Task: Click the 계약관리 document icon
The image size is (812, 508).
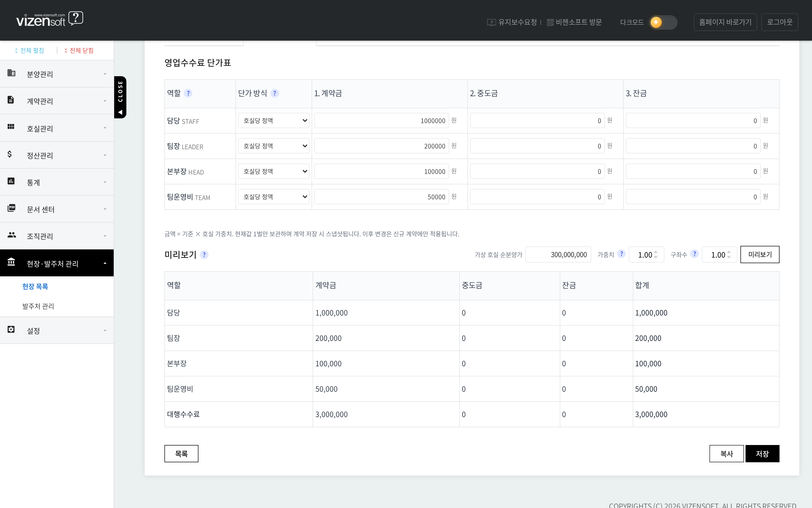Action: tap(11, 100)
